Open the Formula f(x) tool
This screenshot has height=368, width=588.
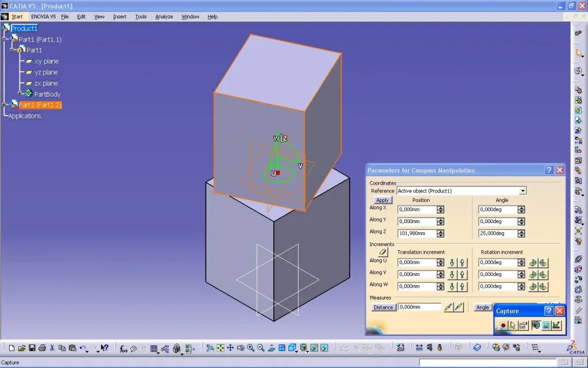tap(123, 349)
